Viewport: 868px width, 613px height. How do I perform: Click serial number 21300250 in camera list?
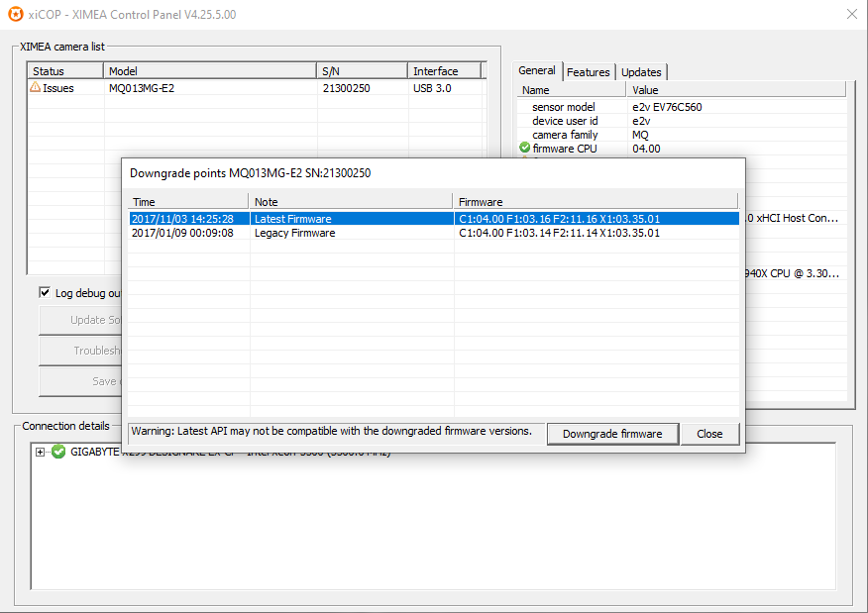(347, 88)
